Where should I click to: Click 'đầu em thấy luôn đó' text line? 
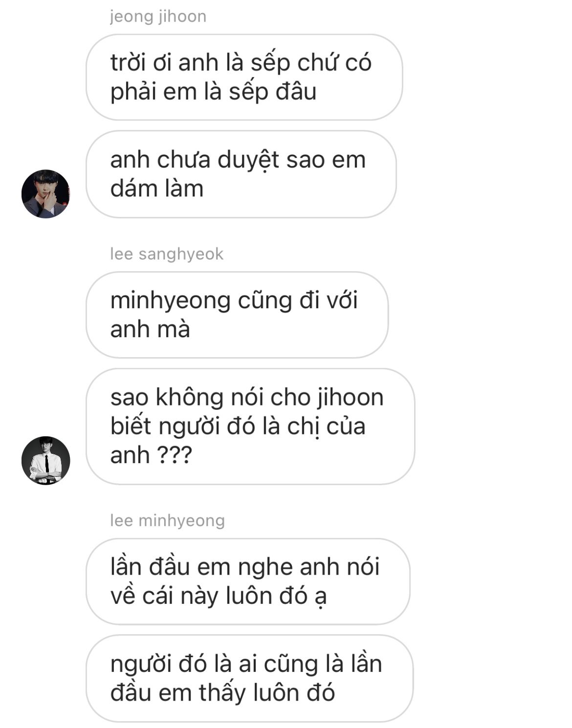[x=222, y=693]
